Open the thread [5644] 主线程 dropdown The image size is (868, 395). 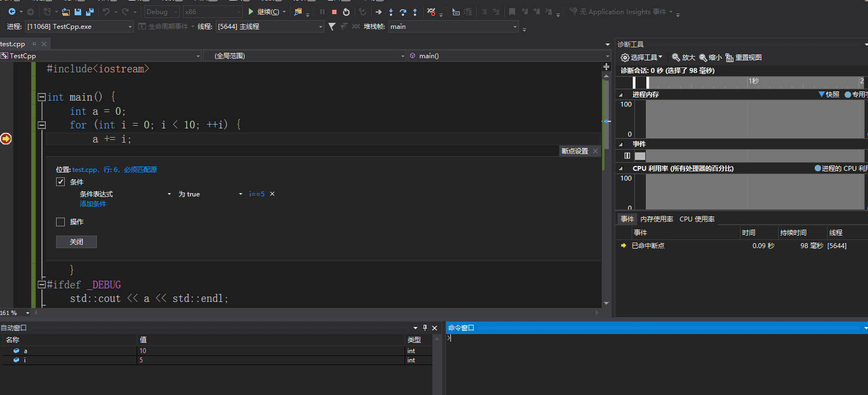(270, 26)
